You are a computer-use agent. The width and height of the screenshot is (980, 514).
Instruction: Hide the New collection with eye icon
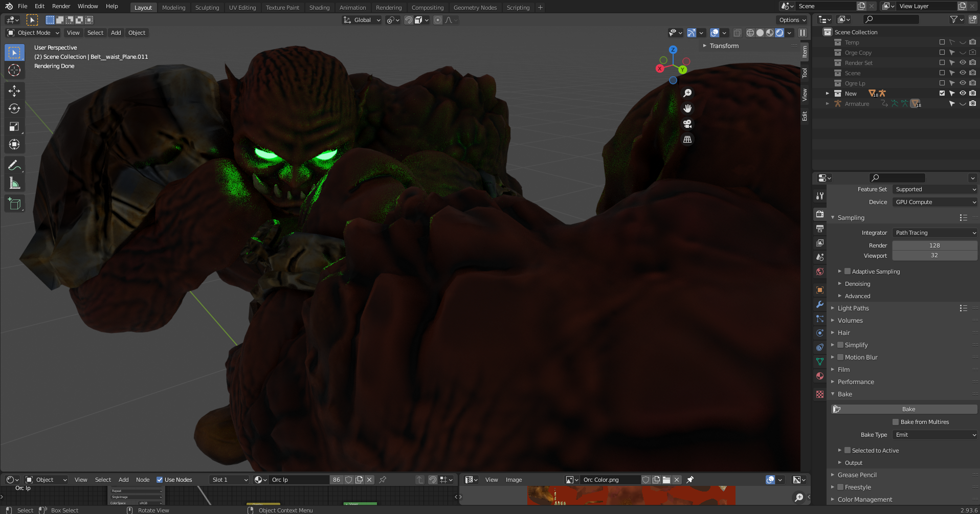point(963,94)
